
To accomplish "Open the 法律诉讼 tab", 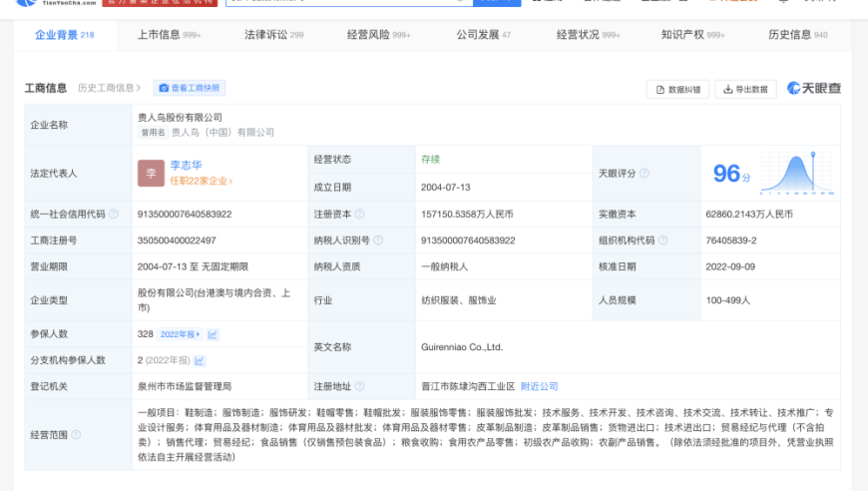I will pyautogui.click(x=274, y=35).
